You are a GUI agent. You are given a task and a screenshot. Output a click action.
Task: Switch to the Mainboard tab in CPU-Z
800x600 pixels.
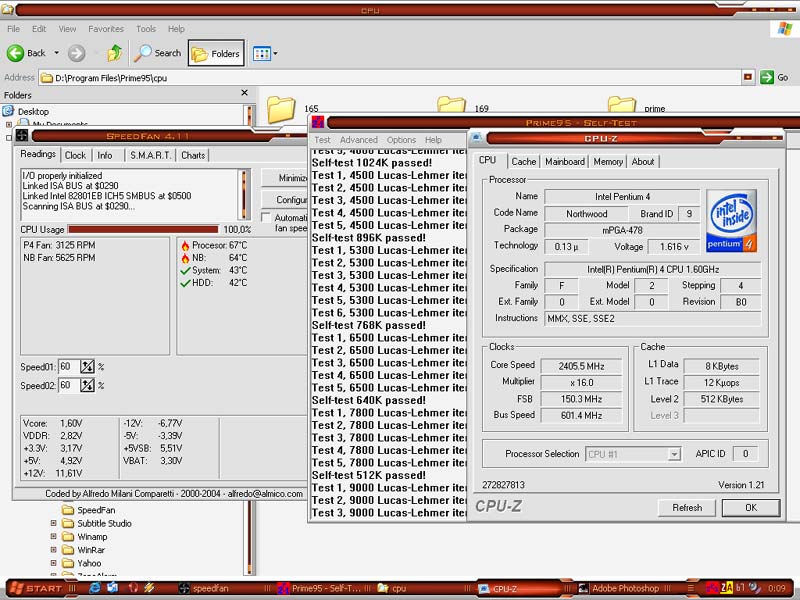pos(564,161)
